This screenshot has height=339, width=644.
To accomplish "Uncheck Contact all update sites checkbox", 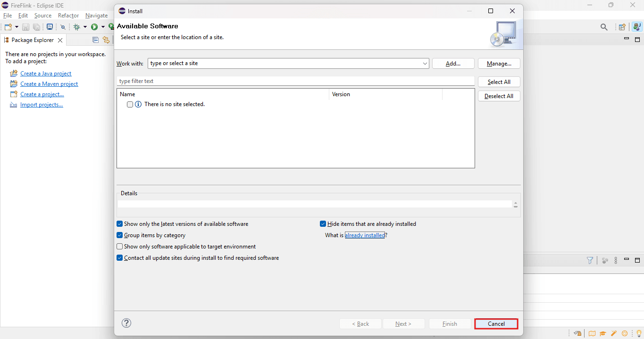I will click(120, 258).
